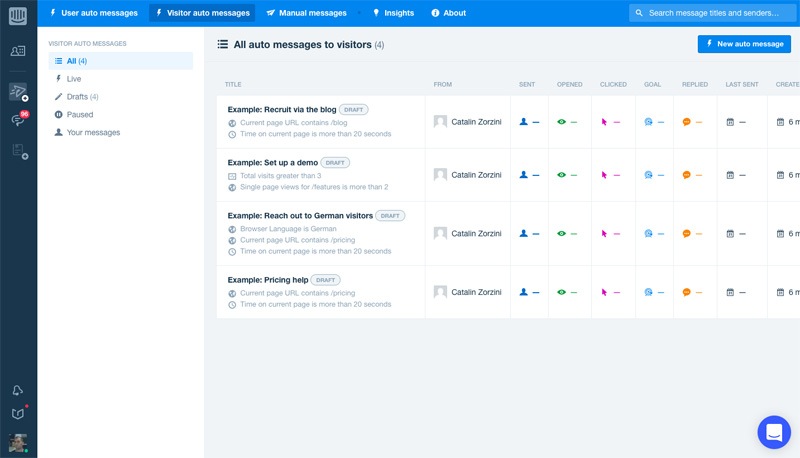Image resolution: width=800 pixels, height=458 pixels.
Task: Select the Live filter
Action: [x=121, y=79]
